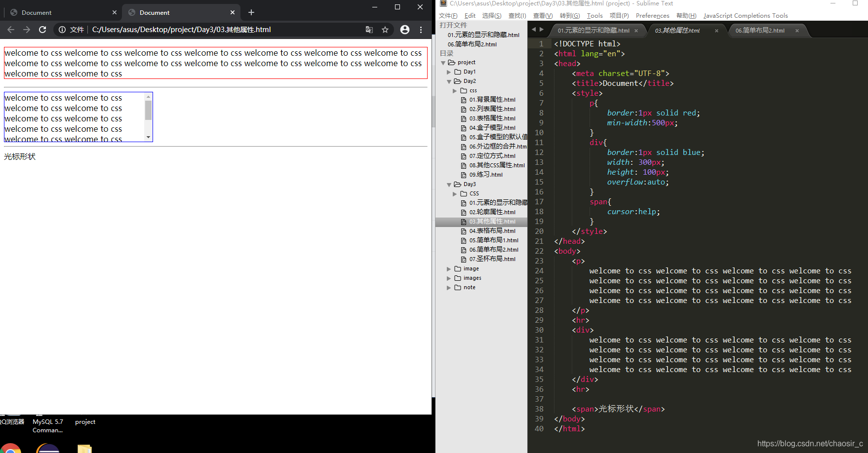
Task: Open Sublime 查找(I) menu
Action: pos(517,16)
